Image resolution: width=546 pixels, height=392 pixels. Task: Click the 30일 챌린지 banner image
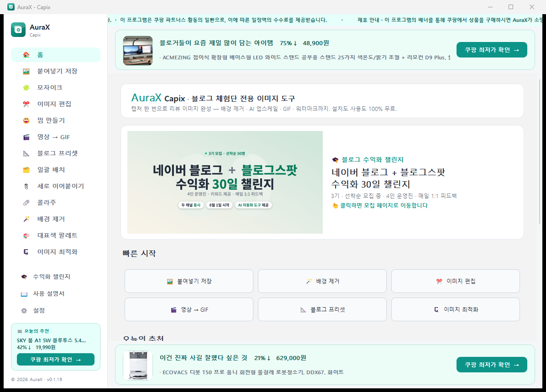tap(225, 182)
